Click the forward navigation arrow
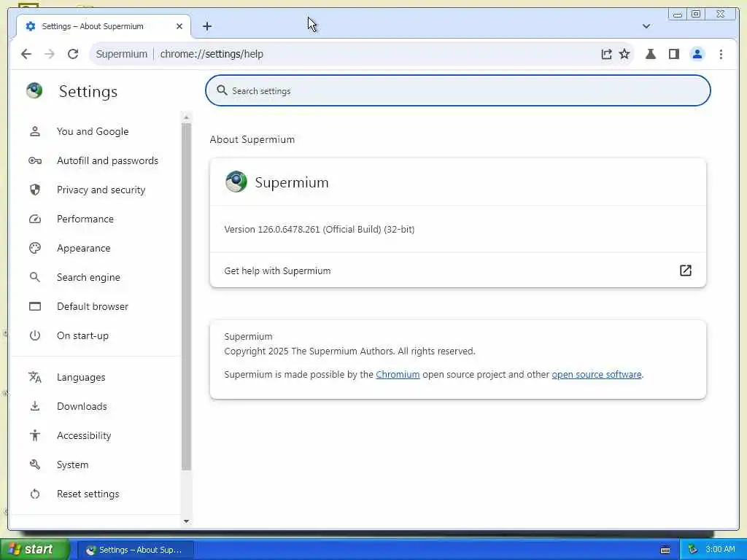The image size is (747, 560). [50, 54]
